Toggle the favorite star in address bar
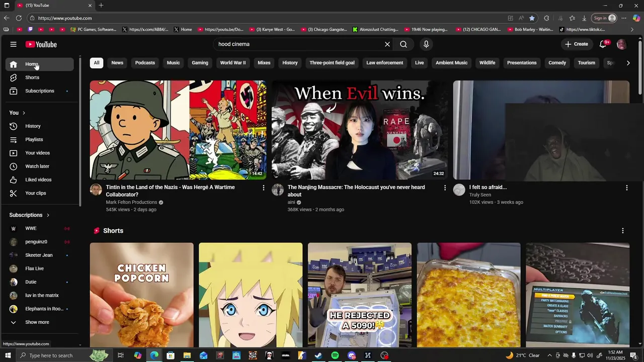This screenshot has width=644, height=362. 532,18
